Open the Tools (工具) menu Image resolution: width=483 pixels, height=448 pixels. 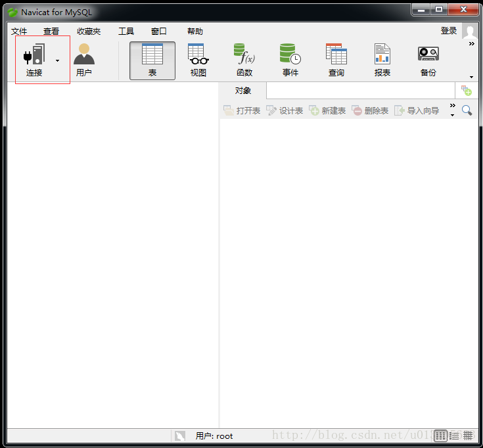[126, 31]
